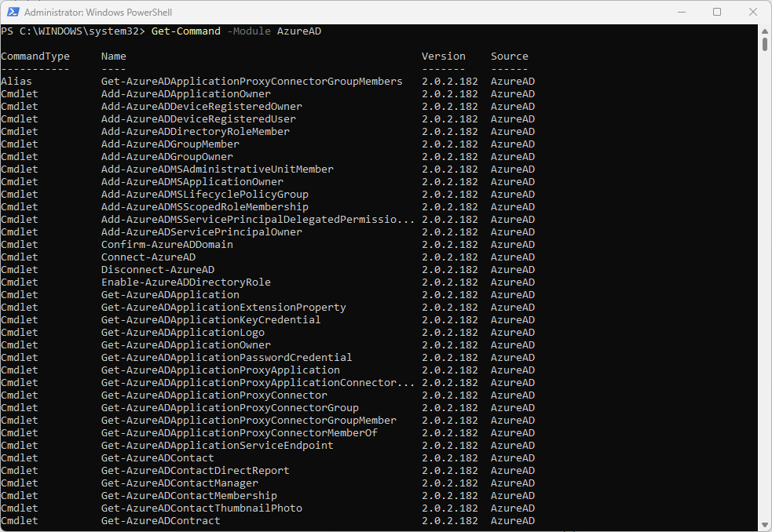The image size is (772, 532).
Task: Click the vertical scrollbar thumb
Action: pyautogui.click(x=765, y=44)
